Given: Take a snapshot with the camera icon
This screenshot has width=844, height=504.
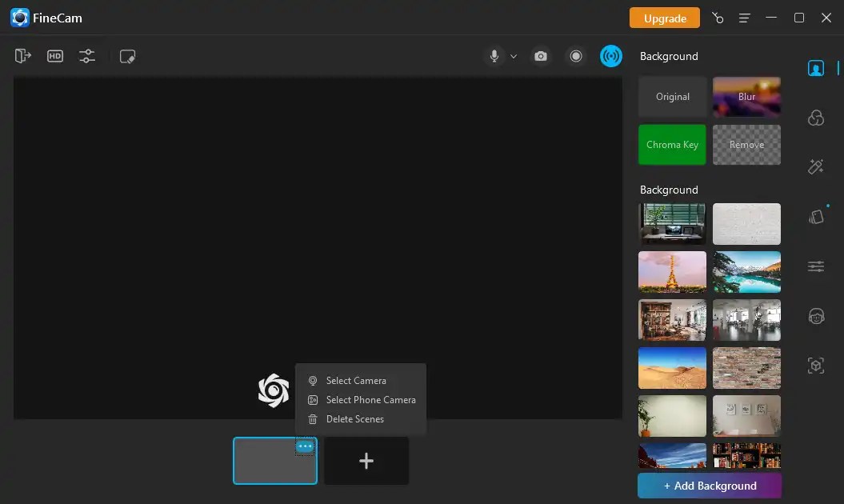Looking at the screenshot, I should tap(541, 56).
